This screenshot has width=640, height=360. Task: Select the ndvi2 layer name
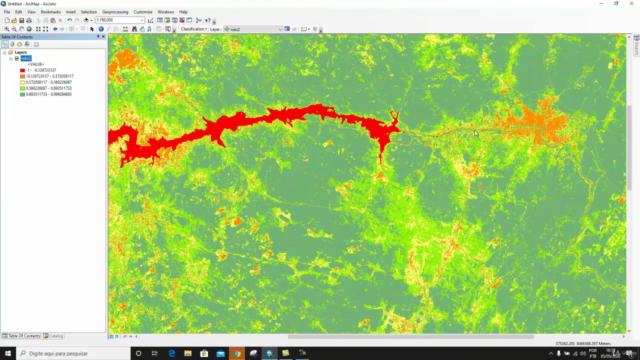pos(26,58)
